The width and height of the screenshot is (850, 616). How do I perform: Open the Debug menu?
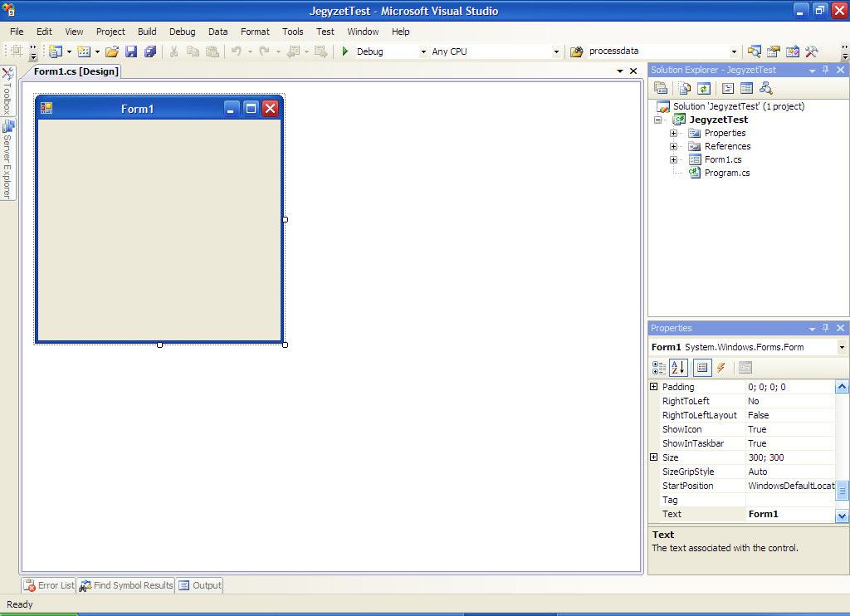tap(182, 32)
